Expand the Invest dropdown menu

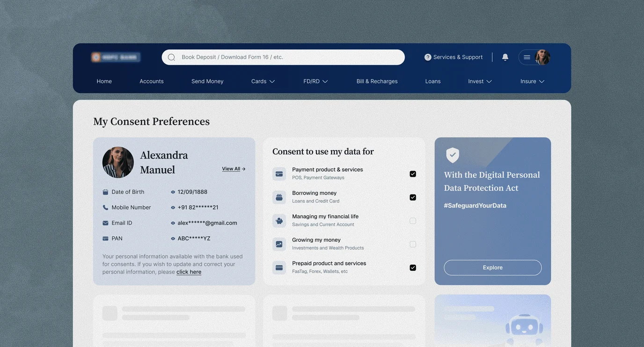(480, 81)
